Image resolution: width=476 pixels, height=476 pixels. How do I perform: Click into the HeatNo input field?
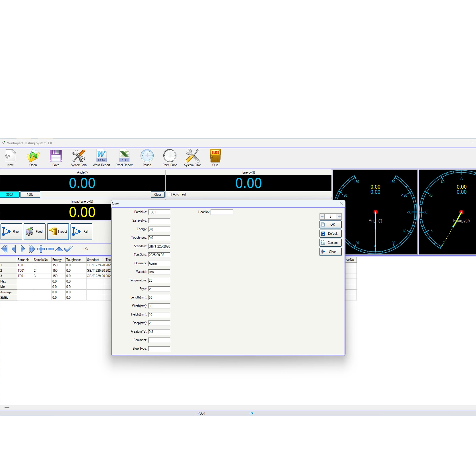pyautogui.click(x=222, y=212)
